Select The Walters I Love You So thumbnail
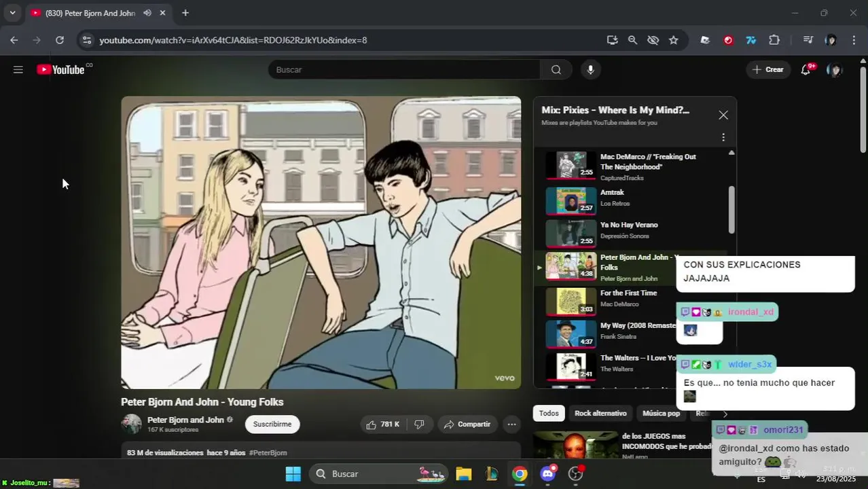The height and width of the screenshot is (489, 868). click(571, 367)
